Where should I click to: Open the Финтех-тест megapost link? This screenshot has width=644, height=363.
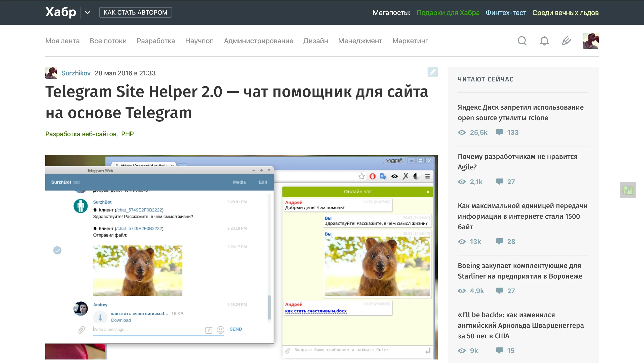coord(506,13)
